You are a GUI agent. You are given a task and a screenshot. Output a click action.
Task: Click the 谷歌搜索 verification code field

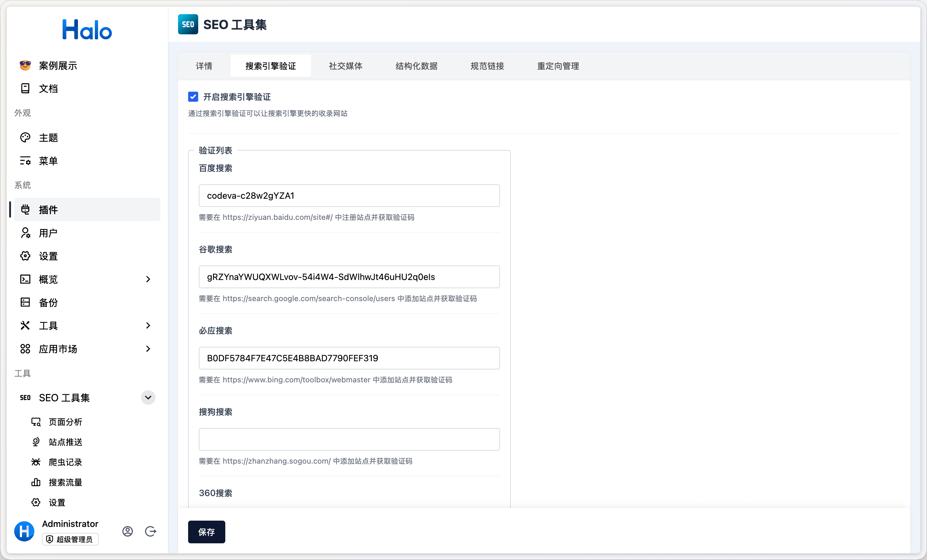point(349,277)
